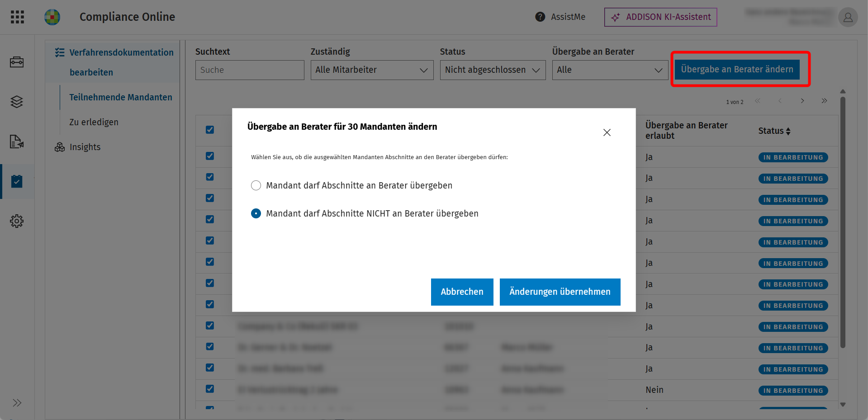Close the Übergabe an Berater dialog

[x=607, y=132]
